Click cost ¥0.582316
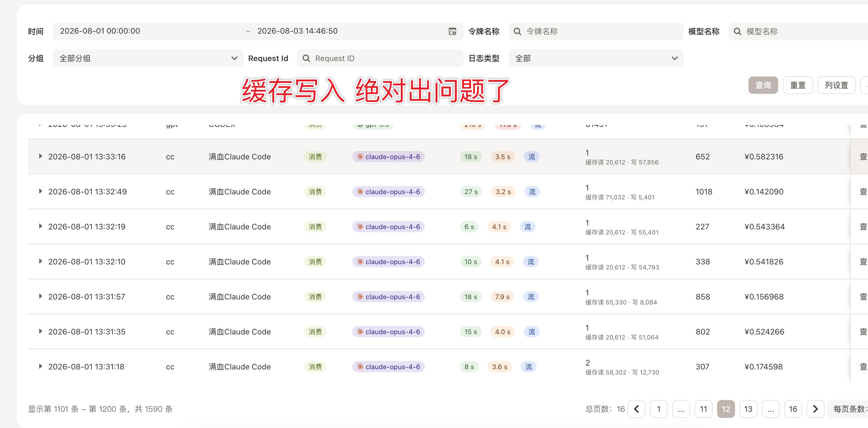This screenshot has height=428, width=868. tap(764, 157)
